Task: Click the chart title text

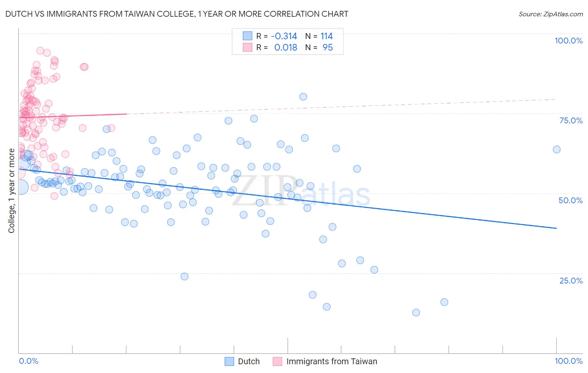Action: (176, 14)
